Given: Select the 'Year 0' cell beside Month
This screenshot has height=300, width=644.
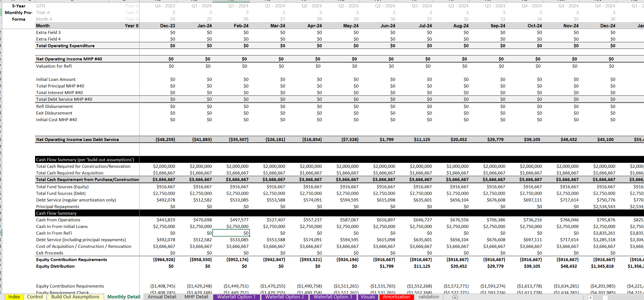Looking at the screenshot, I should [x=132, y=26].
